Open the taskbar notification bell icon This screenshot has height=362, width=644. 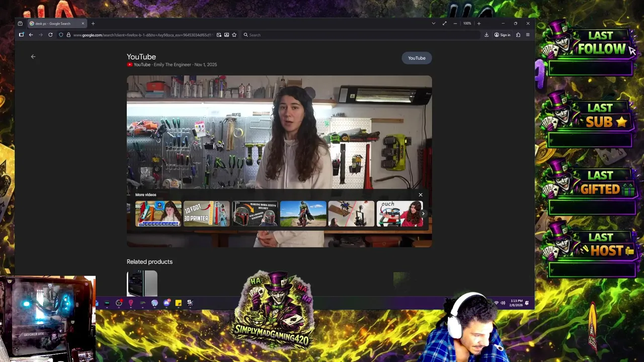click(x=527, y=303)
